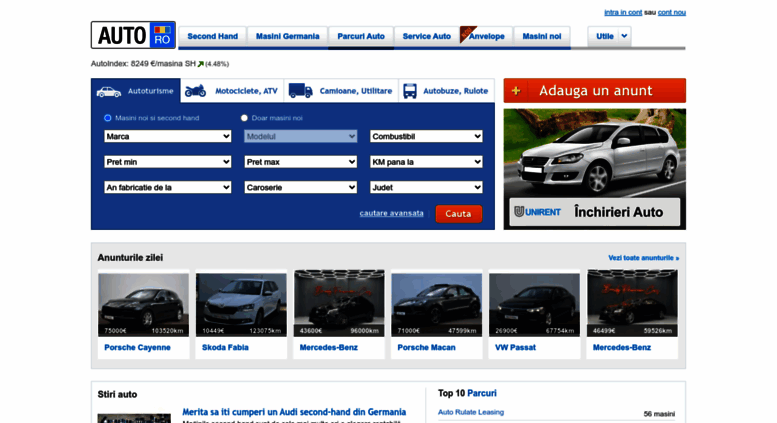Click intra in cont link

[x=623, y=12]
